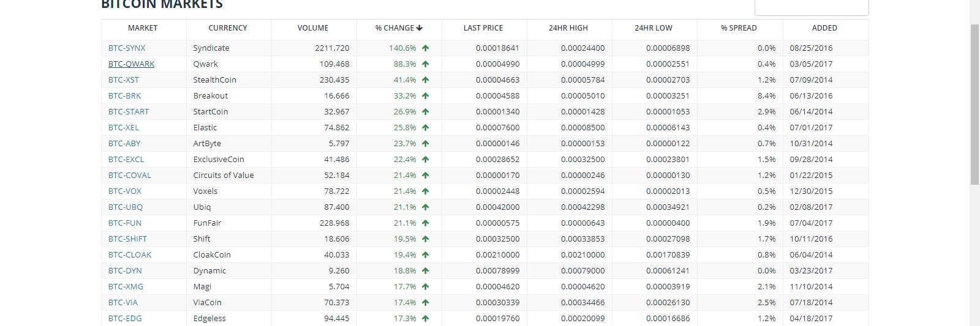Screen dimensions: 980x326
Task: Open the BTC-SYNX market link
Action: click(127, 48)
